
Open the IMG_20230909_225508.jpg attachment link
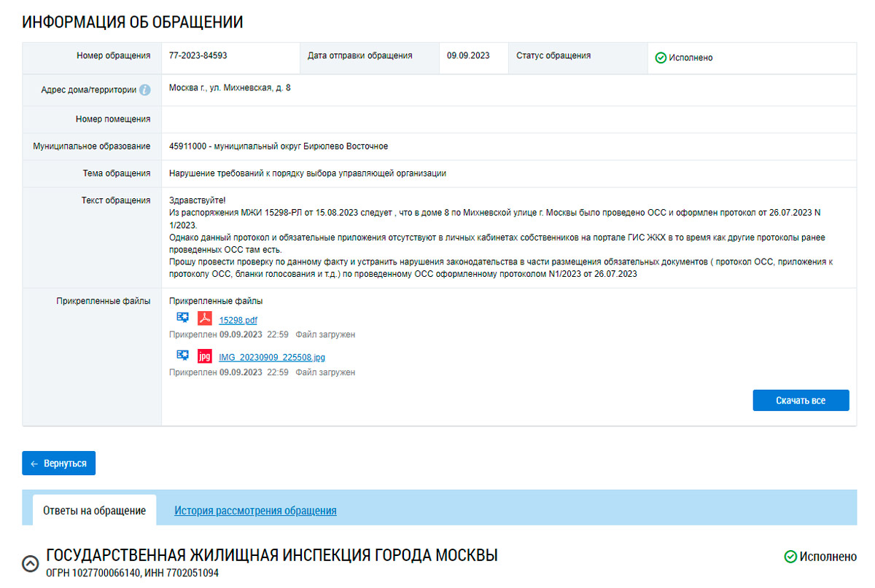coord(271,358)
